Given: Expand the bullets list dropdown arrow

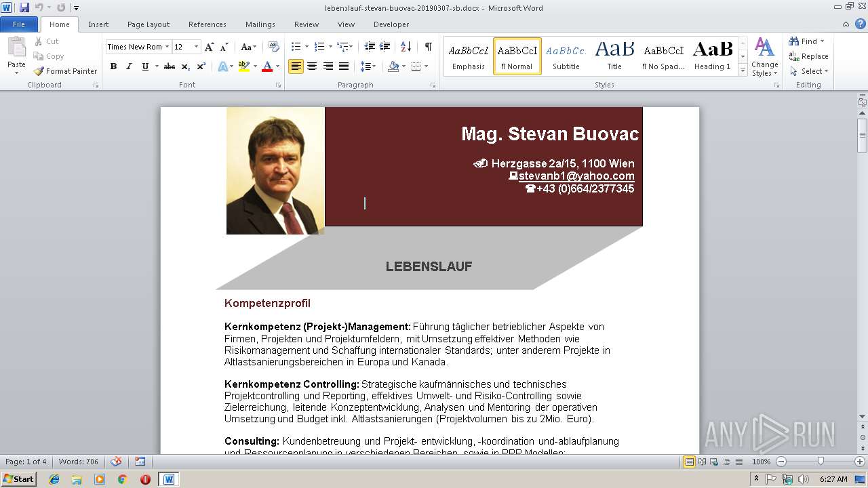Looking at the screenshot, I should click(x=307, y=47).
